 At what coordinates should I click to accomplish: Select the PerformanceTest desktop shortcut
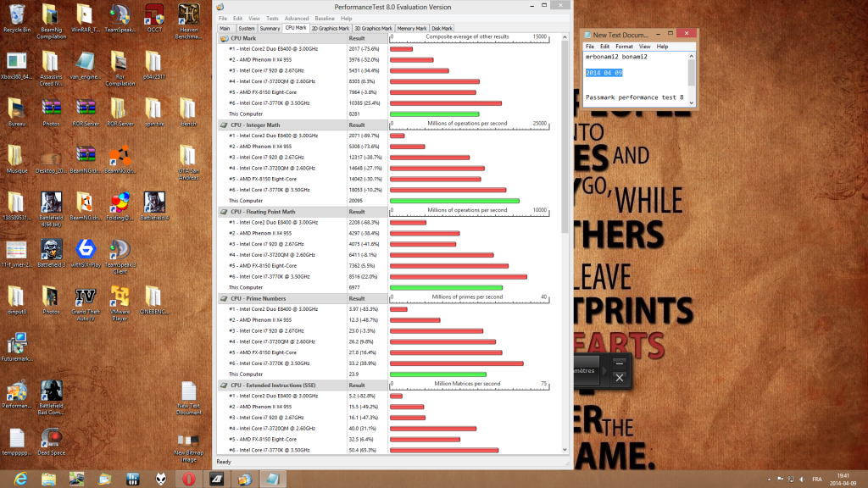coord(17,395)
